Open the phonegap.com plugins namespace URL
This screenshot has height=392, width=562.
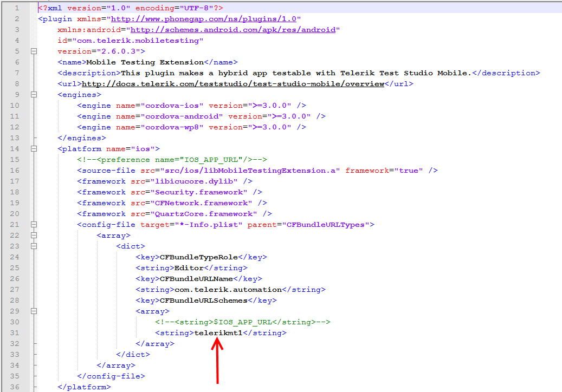tap(204, 19)
